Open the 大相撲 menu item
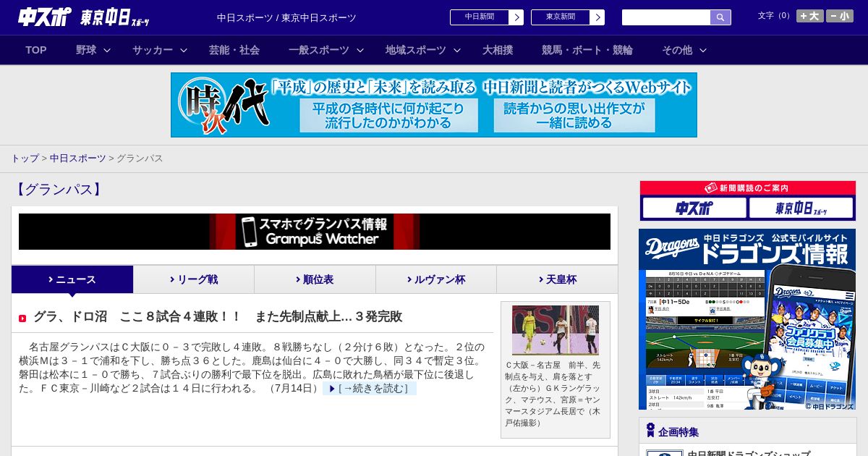Viewport: 868px width, 456px height. tap(498, 50)
